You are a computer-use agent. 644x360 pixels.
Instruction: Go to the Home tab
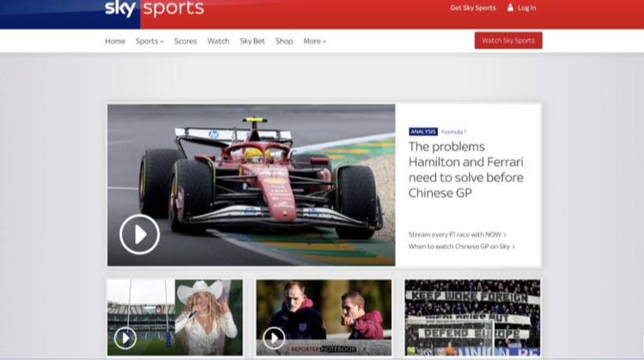pos(115,41)
